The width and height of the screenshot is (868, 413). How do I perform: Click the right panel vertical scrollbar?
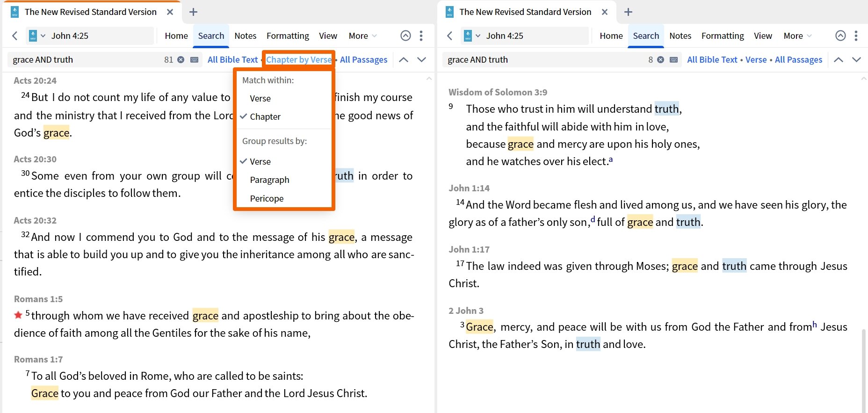click(864, 370)
